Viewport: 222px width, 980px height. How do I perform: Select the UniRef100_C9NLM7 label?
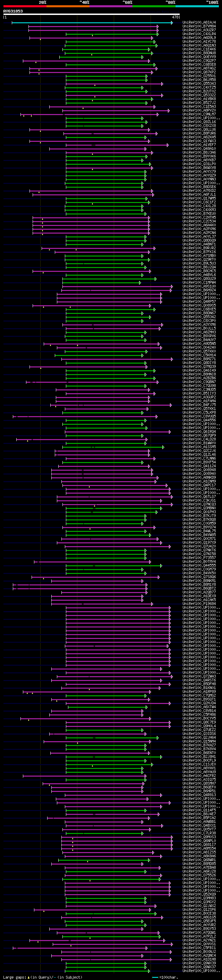point(199,114)
